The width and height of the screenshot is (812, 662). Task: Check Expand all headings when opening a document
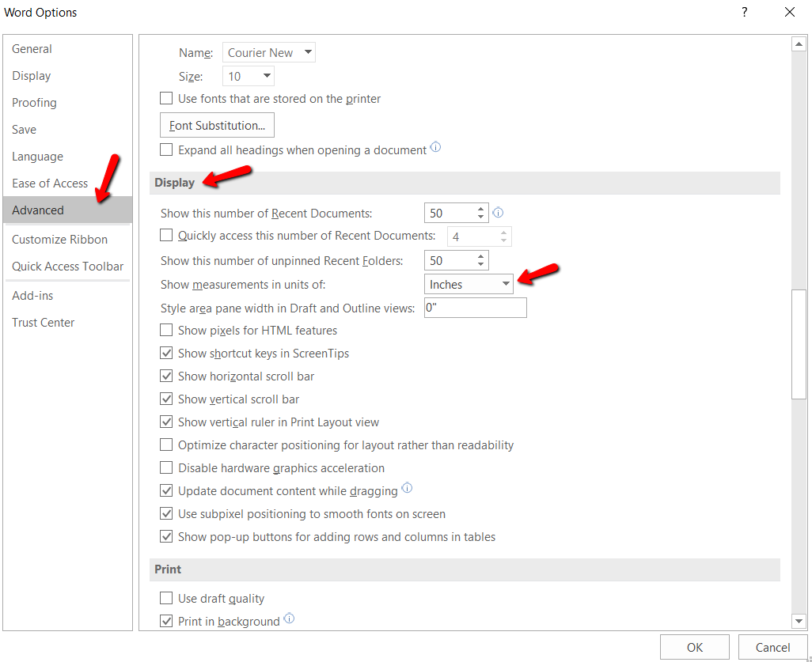tap(166, 149)
